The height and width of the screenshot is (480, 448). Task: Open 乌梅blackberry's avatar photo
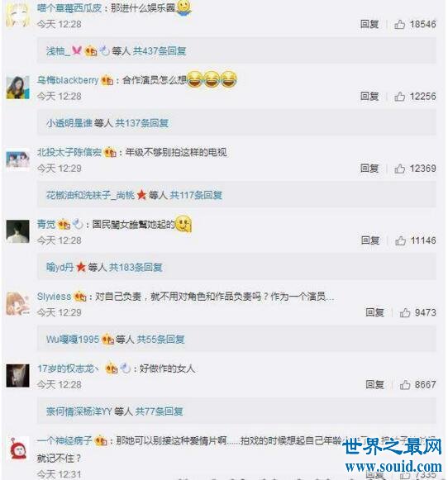[17, 88]
